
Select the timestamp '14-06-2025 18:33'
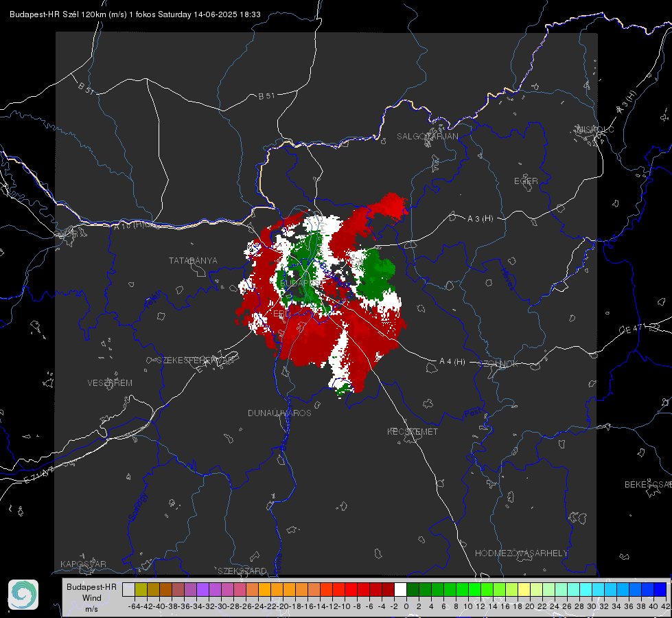point(227,14)
